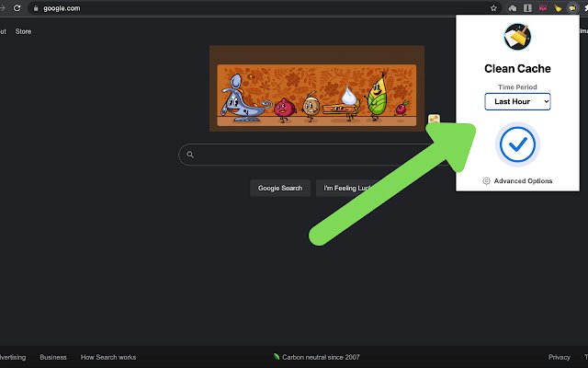Open the cloud extension in the toolbar
The height and width of the screenshot is (368, 588).
pos(513,8)
